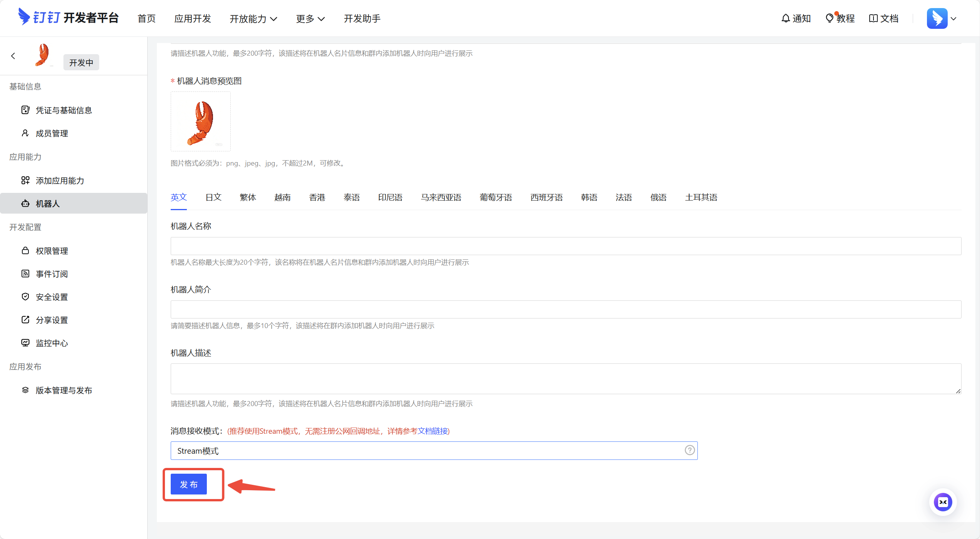Switch to the 日文 language tab
980x539 pixels.
[213, 197]
